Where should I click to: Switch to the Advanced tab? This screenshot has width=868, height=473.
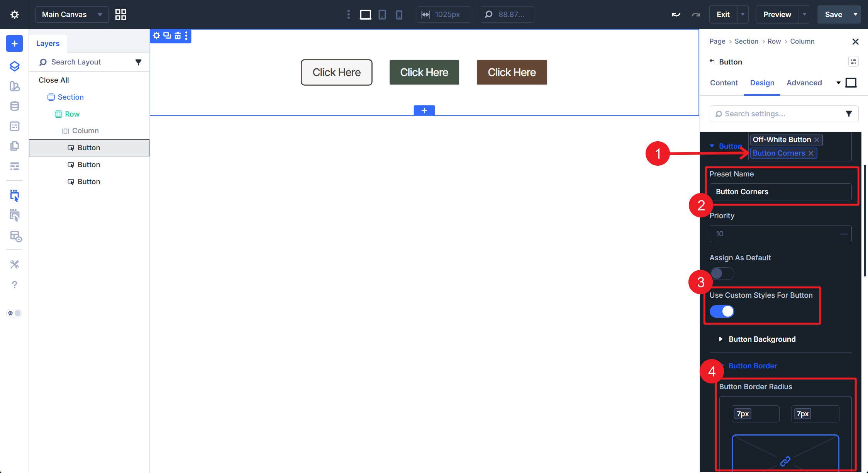tap(804, 83)
